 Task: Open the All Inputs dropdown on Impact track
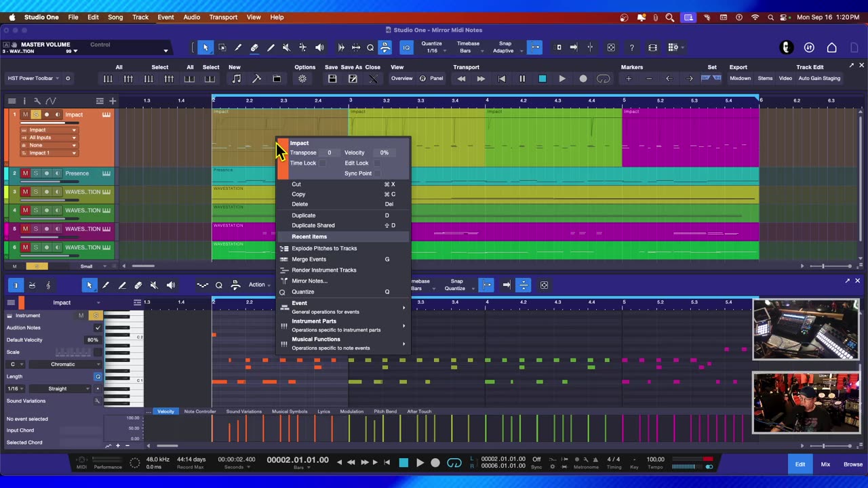point(48,138)
